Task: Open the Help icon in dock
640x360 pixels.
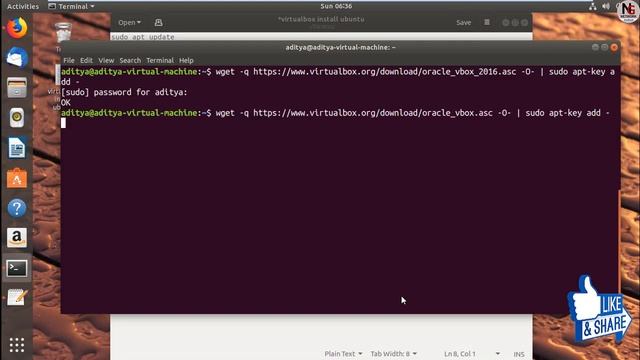Action: 17,208
